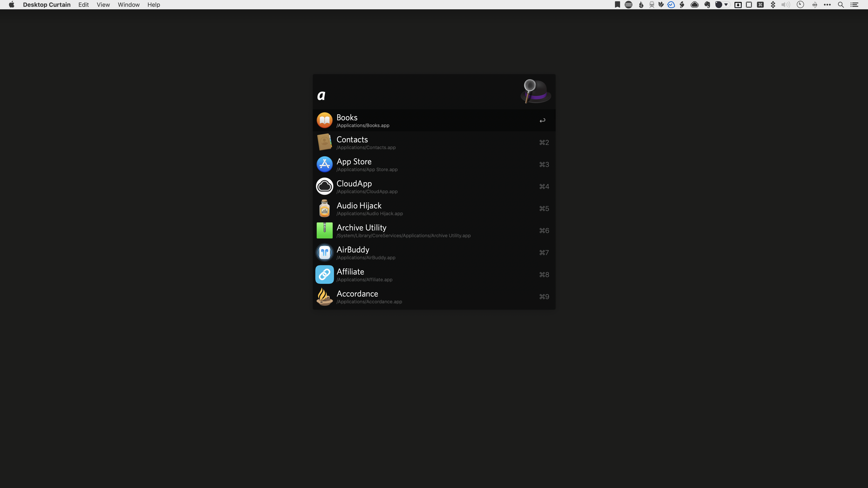This screenshot has height=488, width=868.
Task: Click the Evernote elephant menu bar icon
Action: coord(707,5)
